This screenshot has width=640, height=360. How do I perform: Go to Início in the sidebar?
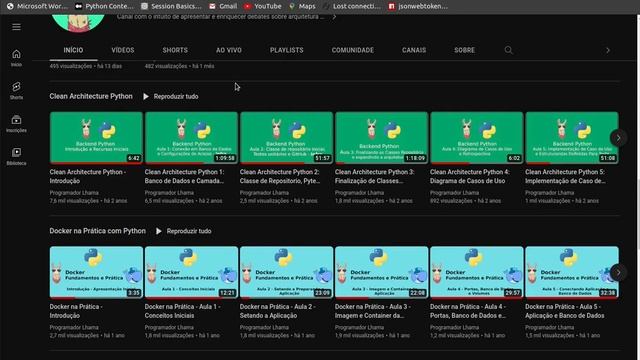[16, 58]
